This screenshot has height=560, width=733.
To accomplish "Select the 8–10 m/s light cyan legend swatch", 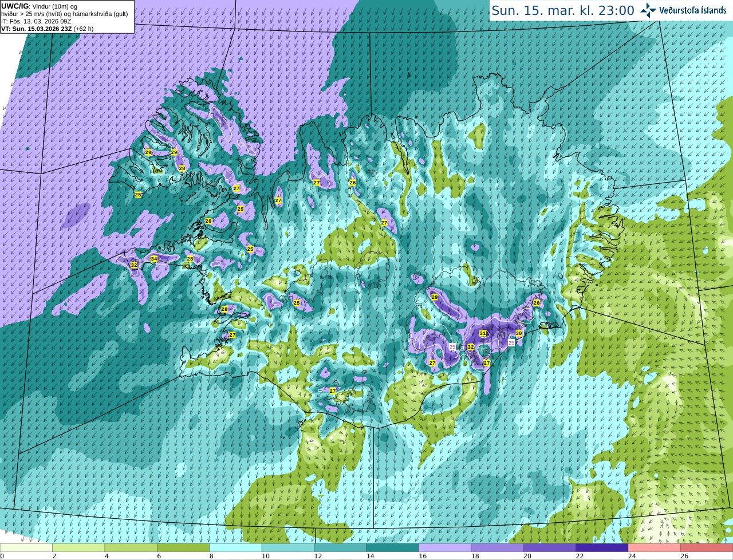I will pyautogui.click(x=236, y=548).
